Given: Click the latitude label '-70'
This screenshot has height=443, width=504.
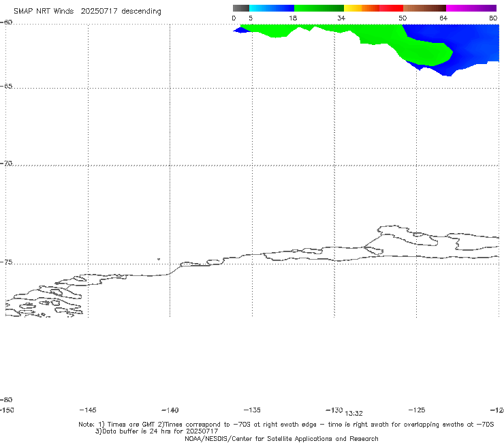Looking at the screenshot, I should point(6,164).
